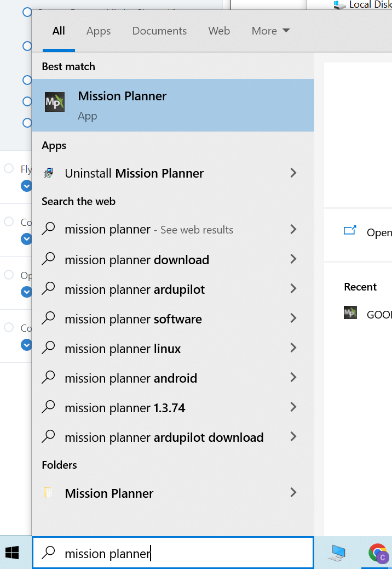Expand 'mission planner android' arrow
The height and width of the screenshot is (569, 392).
(293, 378)
